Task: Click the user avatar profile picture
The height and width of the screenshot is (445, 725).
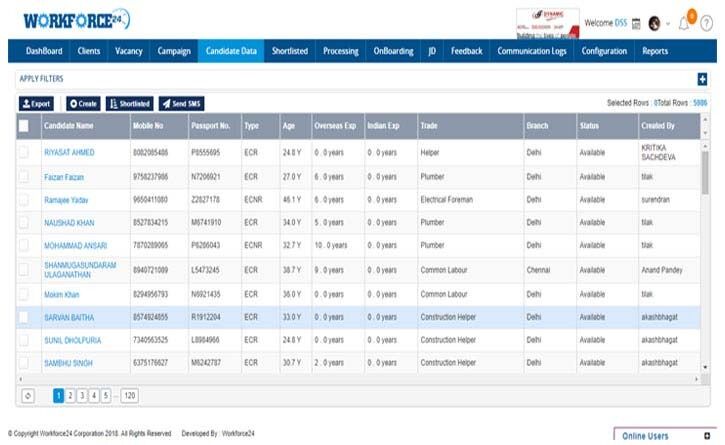Action: pos(654,23)
